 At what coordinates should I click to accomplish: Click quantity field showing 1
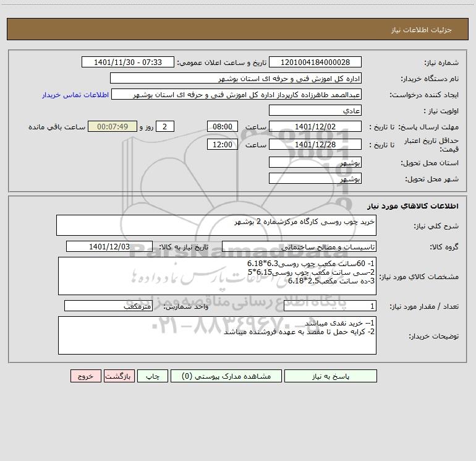click(330, 306)
